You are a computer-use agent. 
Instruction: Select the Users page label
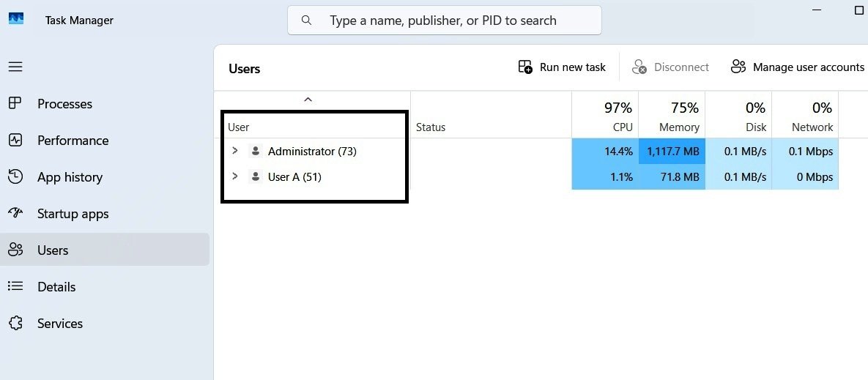click(53, 250)
